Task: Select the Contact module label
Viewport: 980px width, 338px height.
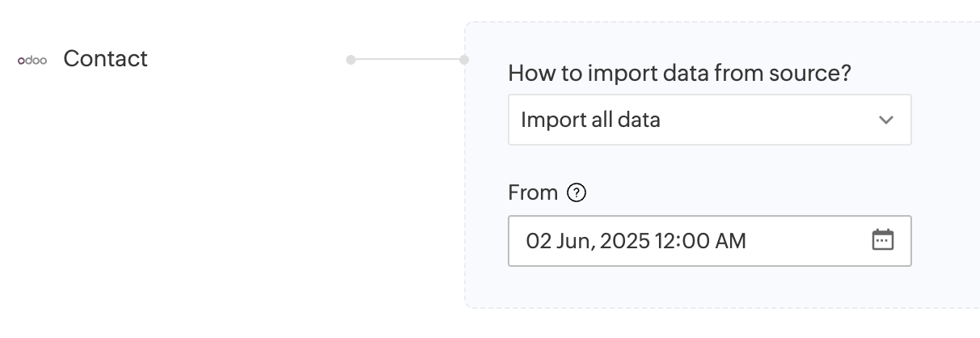Action: click(x=105, y=59)
